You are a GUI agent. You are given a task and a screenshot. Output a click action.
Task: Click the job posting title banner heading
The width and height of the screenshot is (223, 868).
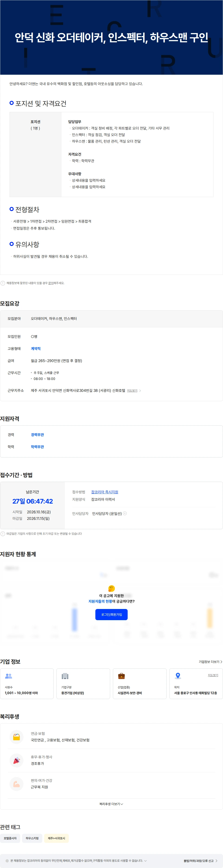click(x=111, y=37)
